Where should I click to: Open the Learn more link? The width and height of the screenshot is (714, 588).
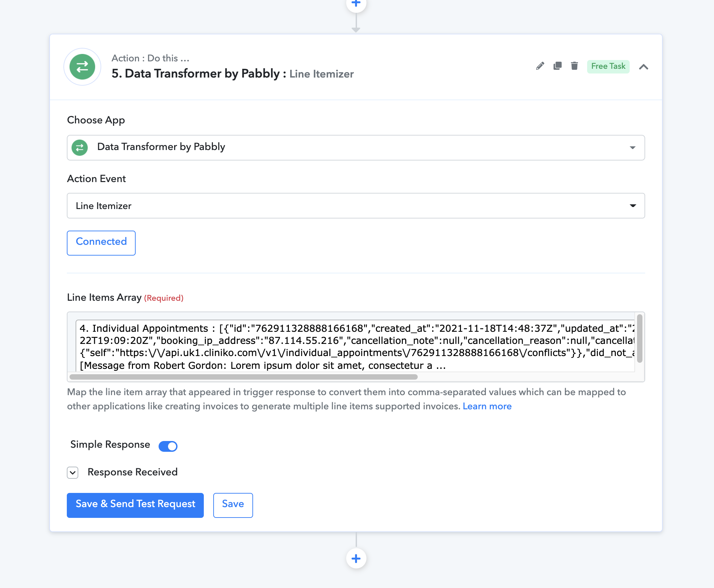coord(487,406)
